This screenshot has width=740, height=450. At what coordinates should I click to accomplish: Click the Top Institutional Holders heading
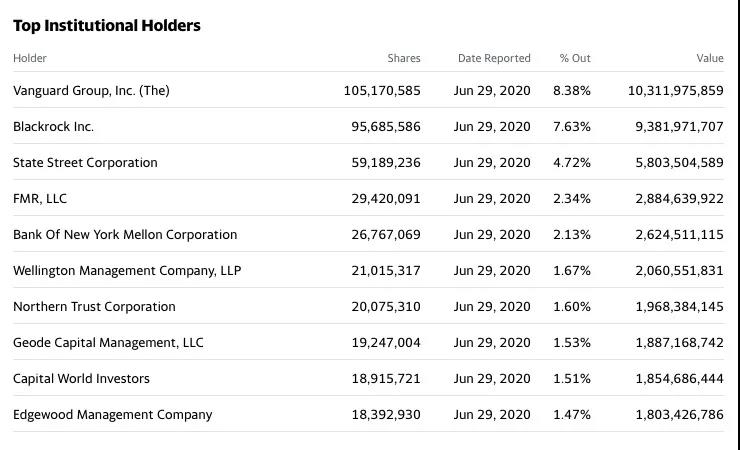click(107, 26)
